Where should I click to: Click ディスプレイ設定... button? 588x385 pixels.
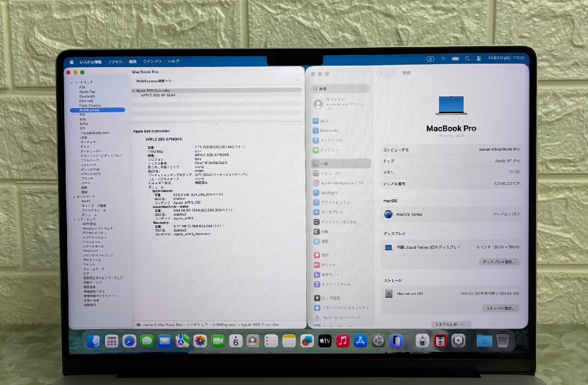tap(499, 262)
